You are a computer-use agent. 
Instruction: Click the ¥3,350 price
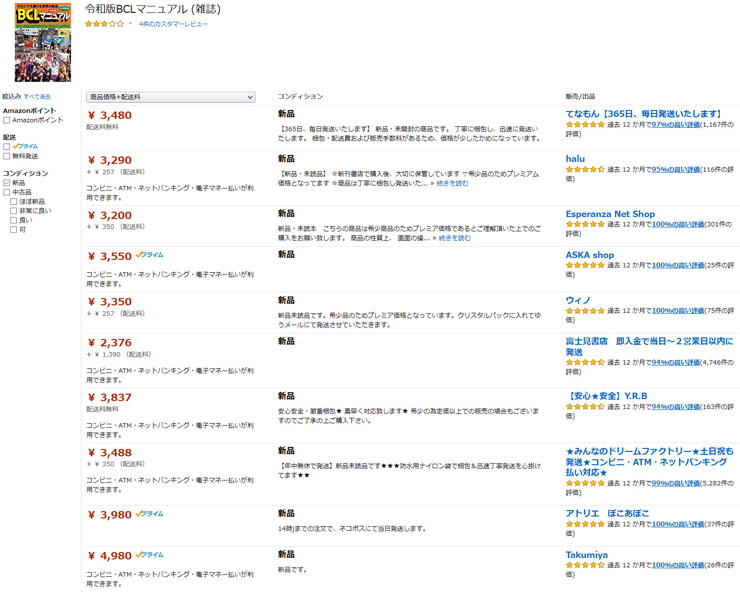(109, 302)
